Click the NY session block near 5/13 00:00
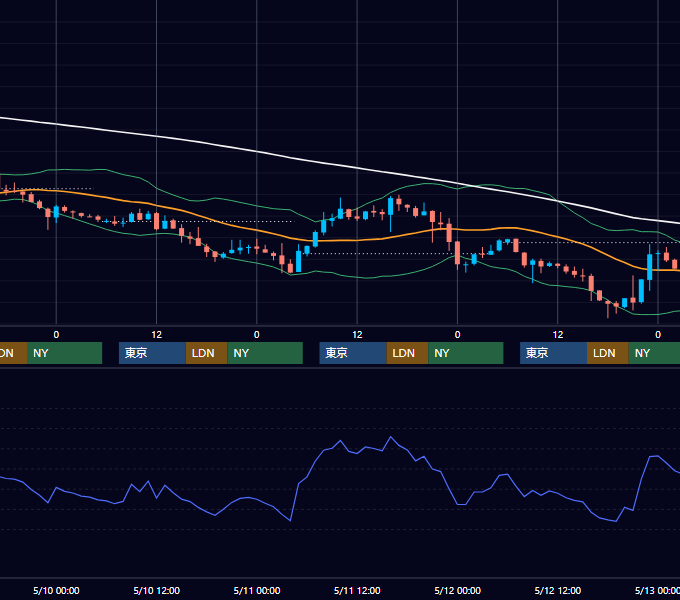Viewport: 680px width, 600px height. [x=654, y=353]
